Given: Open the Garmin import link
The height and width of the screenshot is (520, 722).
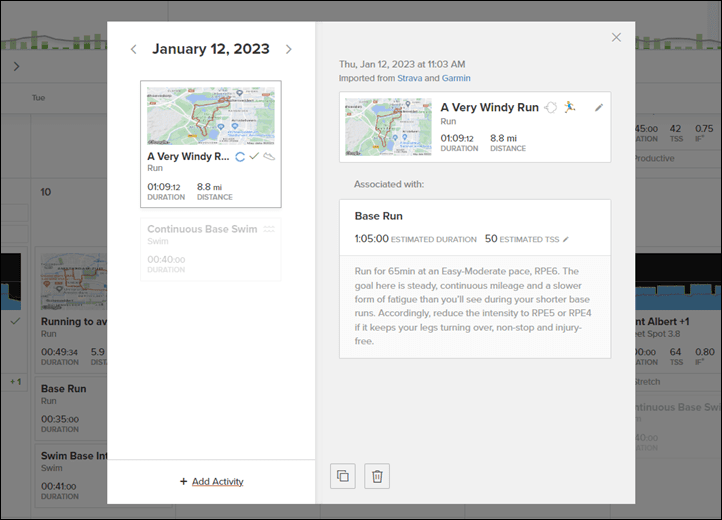Looking at the screenshot, I should click(456, 78).
